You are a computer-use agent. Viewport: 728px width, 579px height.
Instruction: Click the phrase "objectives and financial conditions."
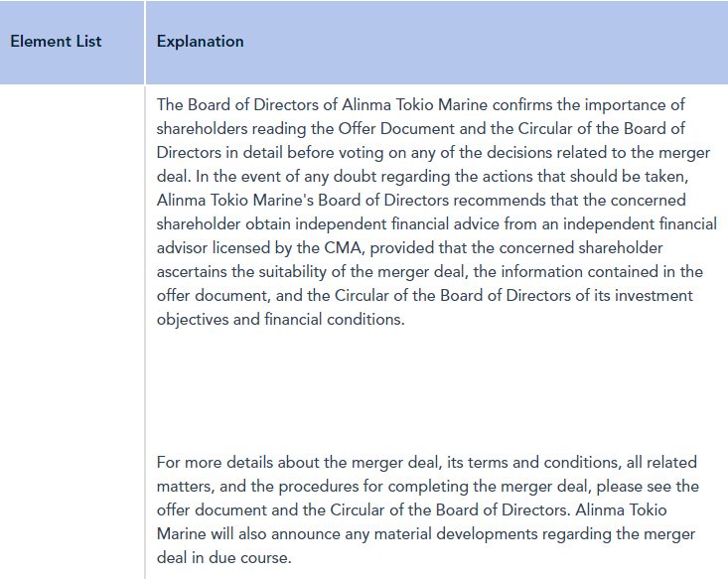[280, 320]
